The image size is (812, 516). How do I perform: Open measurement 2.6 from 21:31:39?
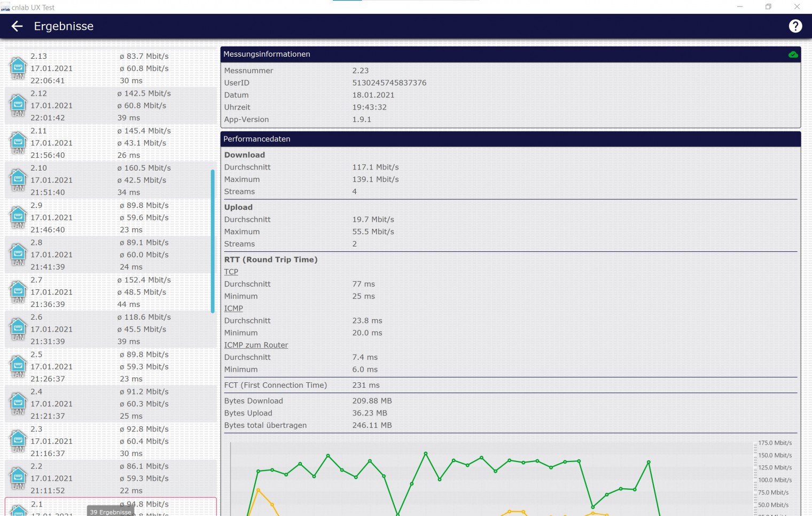107,329
